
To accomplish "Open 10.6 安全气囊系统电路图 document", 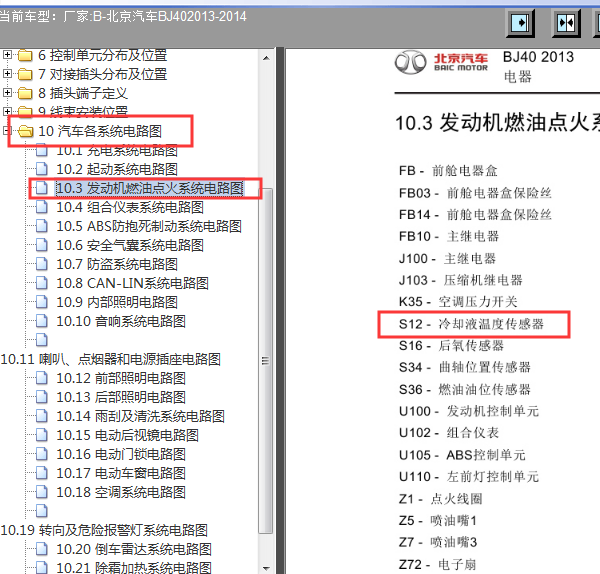I will click(x=130, y=245).
